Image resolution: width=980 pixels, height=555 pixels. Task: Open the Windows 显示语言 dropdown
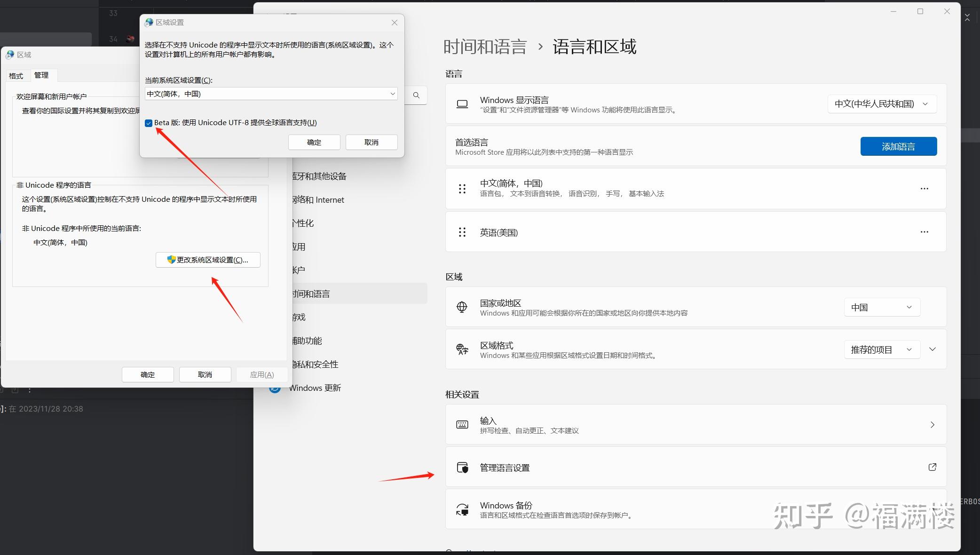[x=882, y=104]
